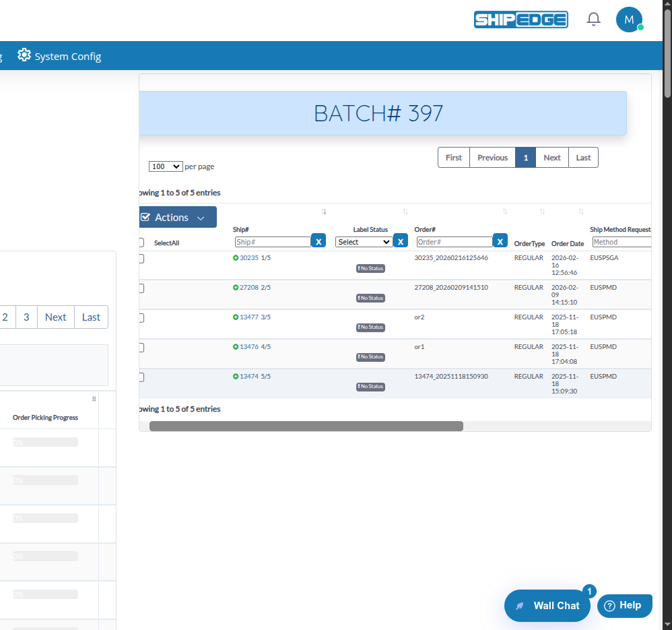Open the Actions dropdown
This screenshot has height=630, width=672.
(x=178, y=218)
